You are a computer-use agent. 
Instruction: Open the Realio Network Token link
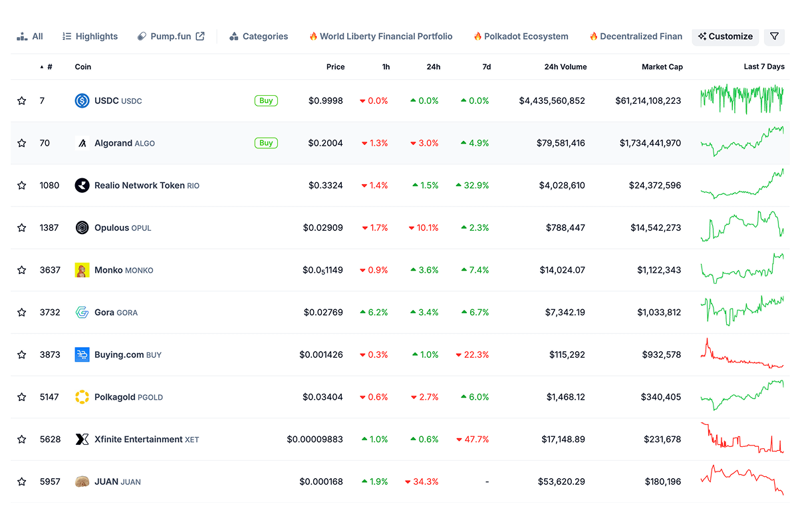tap(147, 186)
